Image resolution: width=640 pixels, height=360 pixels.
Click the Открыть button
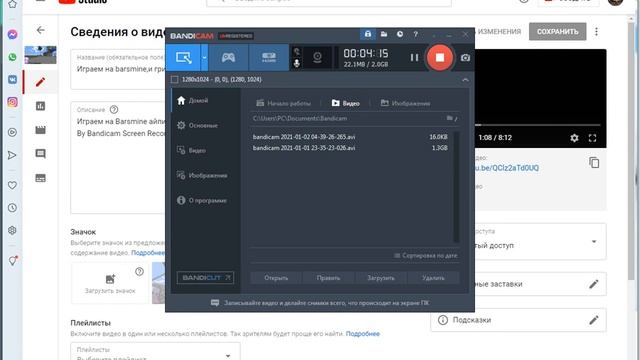click(x=276, y=278)
